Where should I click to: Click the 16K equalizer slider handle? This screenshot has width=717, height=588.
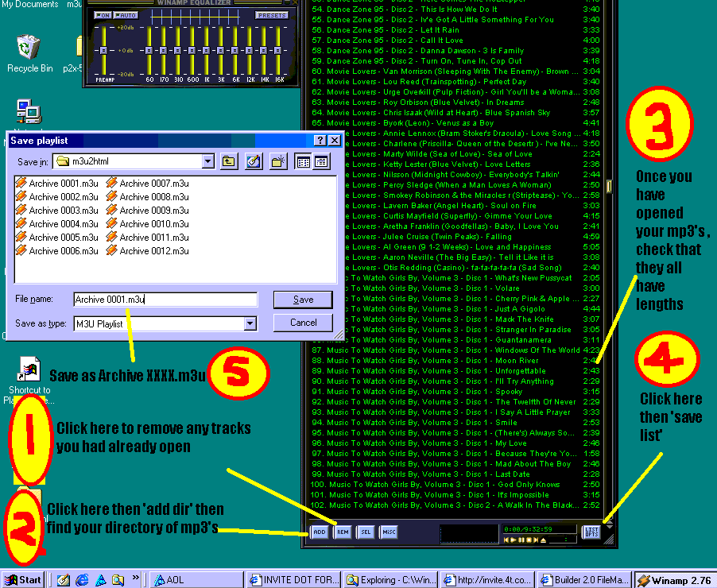(277, 50)
